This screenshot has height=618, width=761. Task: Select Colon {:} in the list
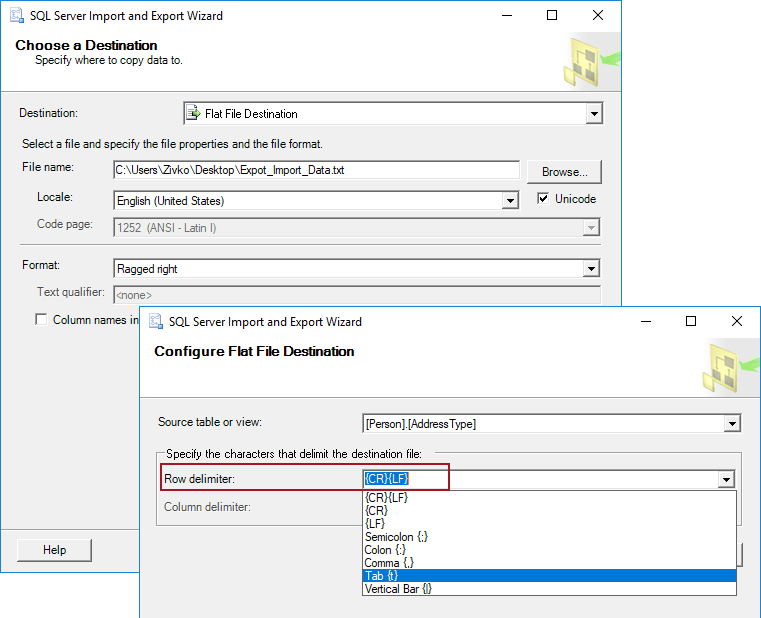(549, 550)
